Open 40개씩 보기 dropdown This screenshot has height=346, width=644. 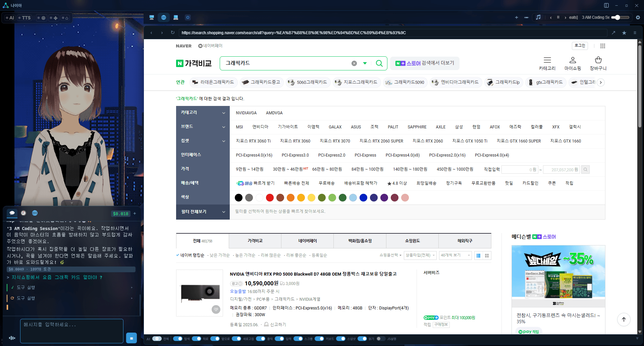pyautogui.click(x=455, y=255)
